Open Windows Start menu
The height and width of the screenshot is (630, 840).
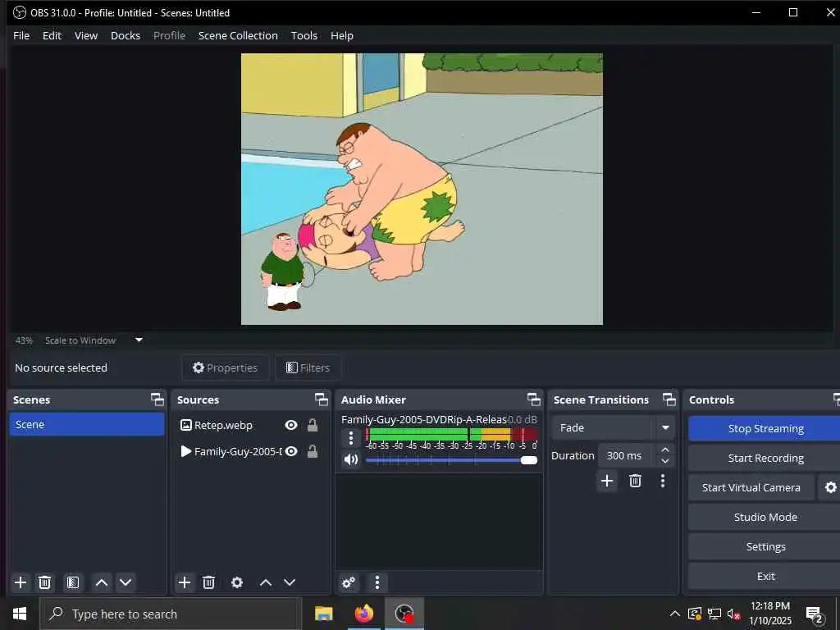[20, 614]
